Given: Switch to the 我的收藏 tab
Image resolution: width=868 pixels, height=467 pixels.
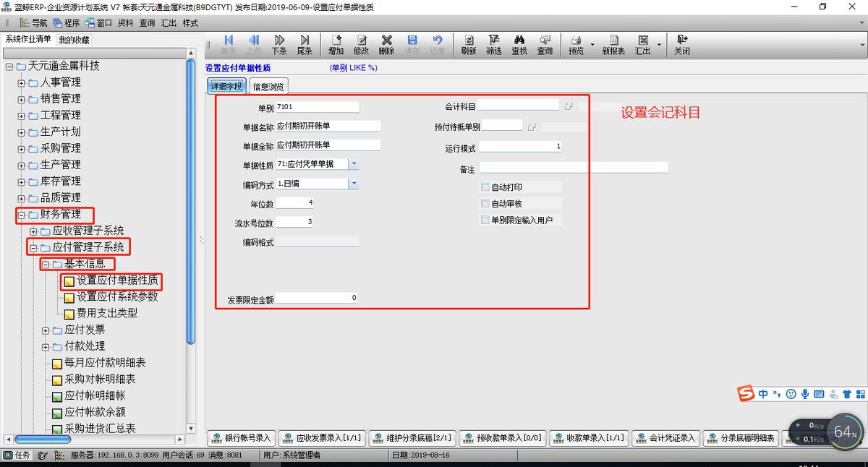Looking at the screenshot, I should click(74, 40).
